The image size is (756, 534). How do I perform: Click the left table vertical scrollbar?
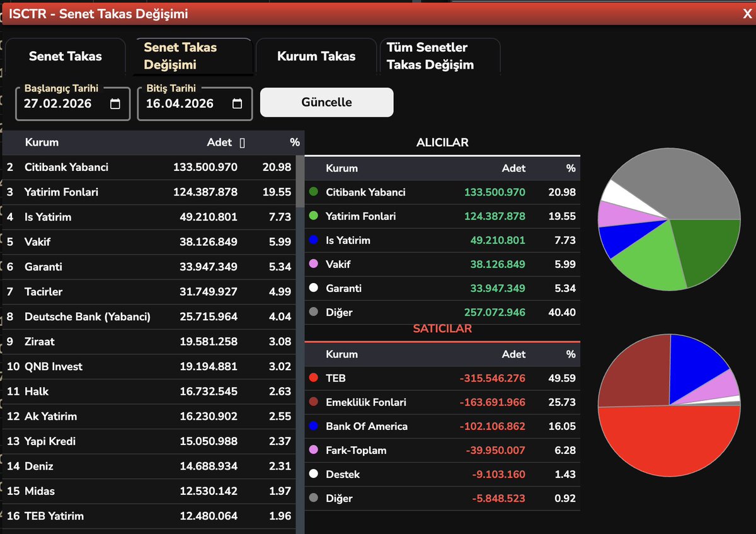point(300,182)
